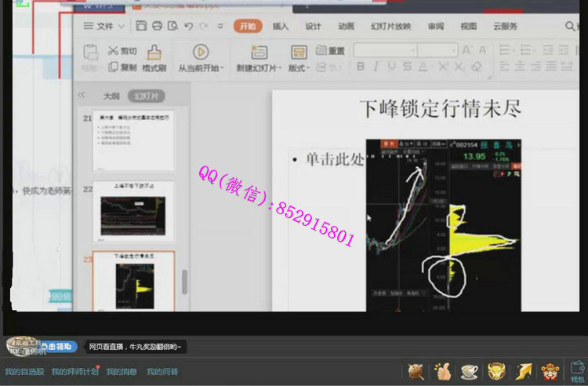This screenshot has height=386, width=588.
Task: Collapse slide panel with double chevron
Action: (81, 95)
